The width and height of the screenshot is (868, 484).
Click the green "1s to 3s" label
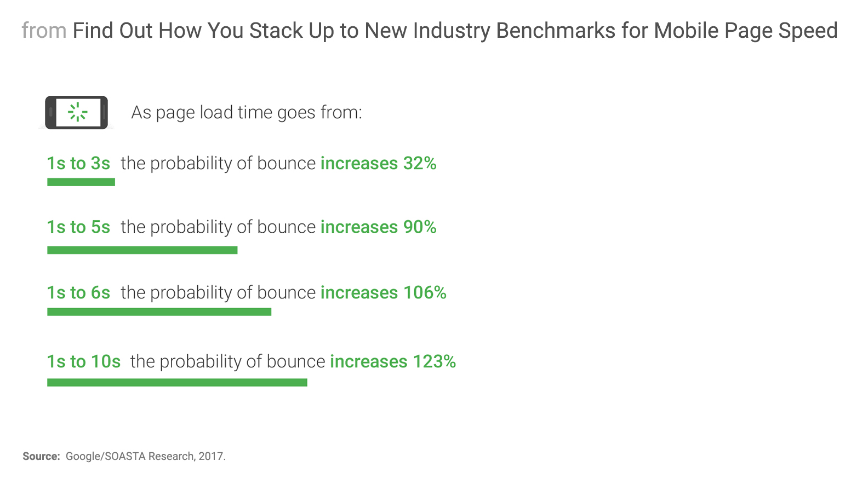[78, 163]
